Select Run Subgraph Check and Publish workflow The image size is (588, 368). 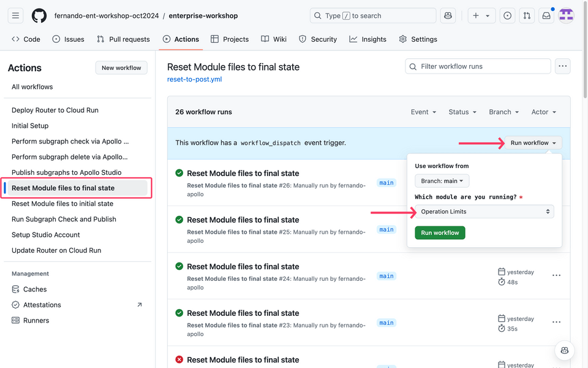click(x=64, y=219)
